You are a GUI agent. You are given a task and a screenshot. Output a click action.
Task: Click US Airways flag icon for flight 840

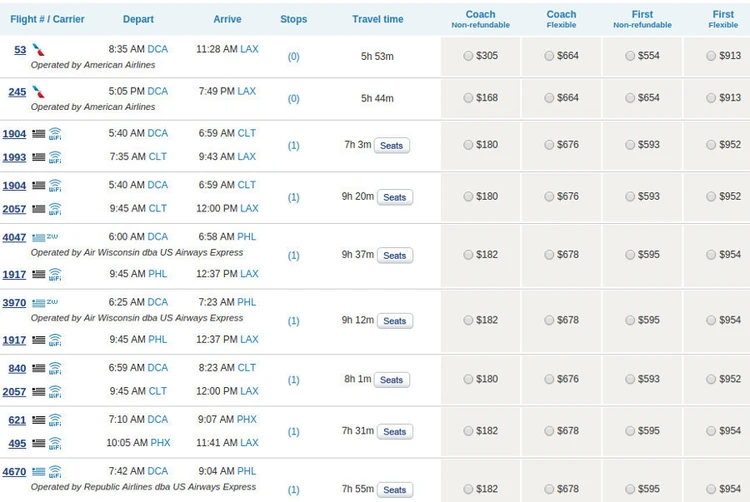pyautogui.click(x=38, y=368)
